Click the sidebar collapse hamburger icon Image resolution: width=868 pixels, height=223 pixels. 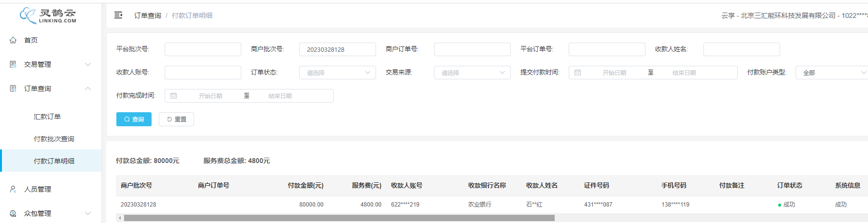click(118, 15)
